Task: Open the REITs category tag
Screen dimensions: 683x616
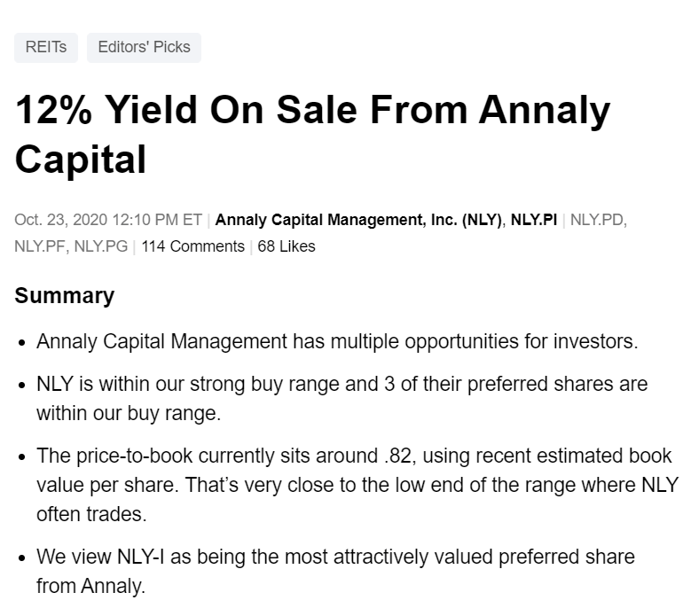Action: click(x=46, y=47)
